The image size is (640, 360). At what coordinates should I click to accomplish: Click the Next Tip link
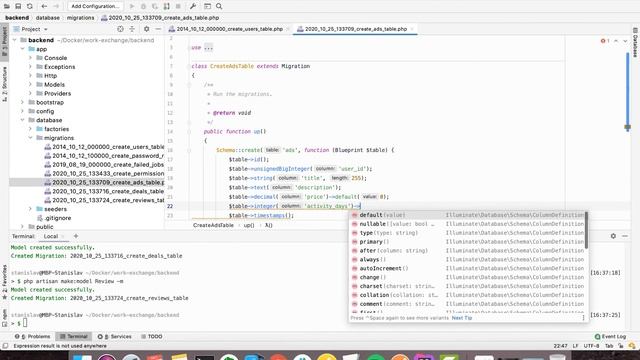point(462,318)
